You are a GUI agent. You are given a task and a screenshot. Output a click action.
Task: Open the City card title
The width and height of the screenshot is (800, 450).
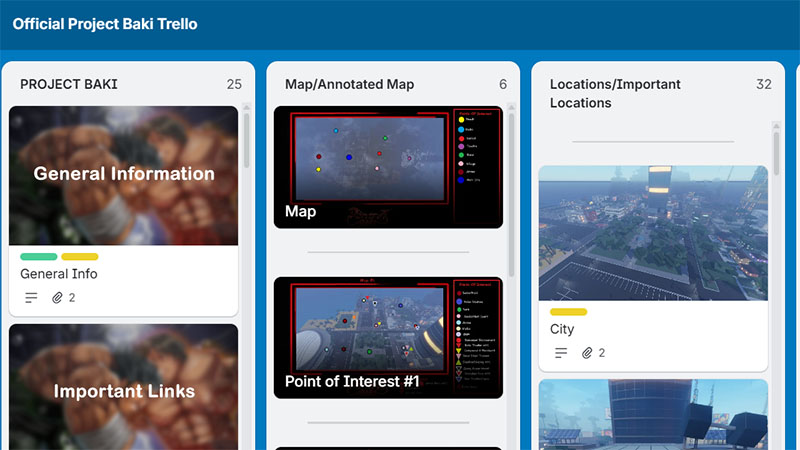point(562,329)
